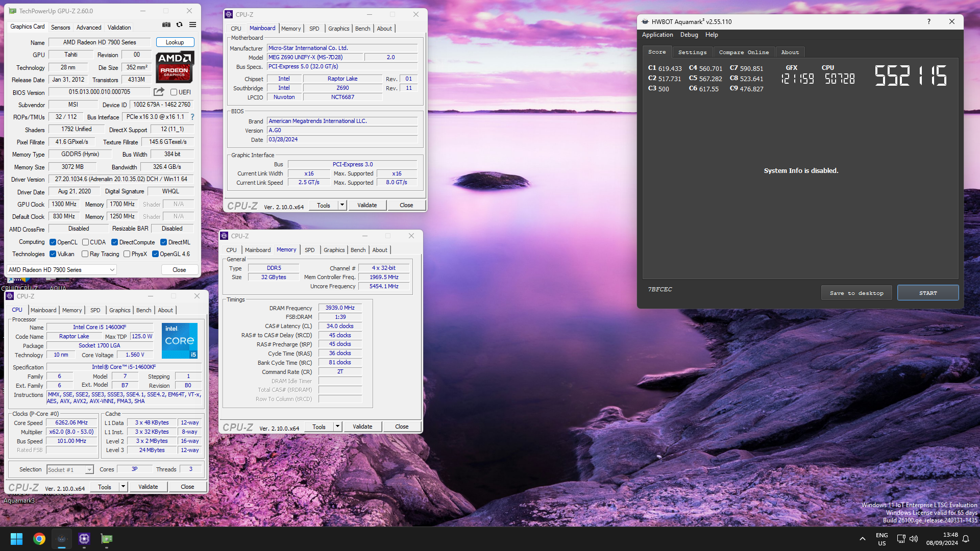
Task: Open the Graphics tab in CPU-Z CPU window
Action: [x=120, y=310]
